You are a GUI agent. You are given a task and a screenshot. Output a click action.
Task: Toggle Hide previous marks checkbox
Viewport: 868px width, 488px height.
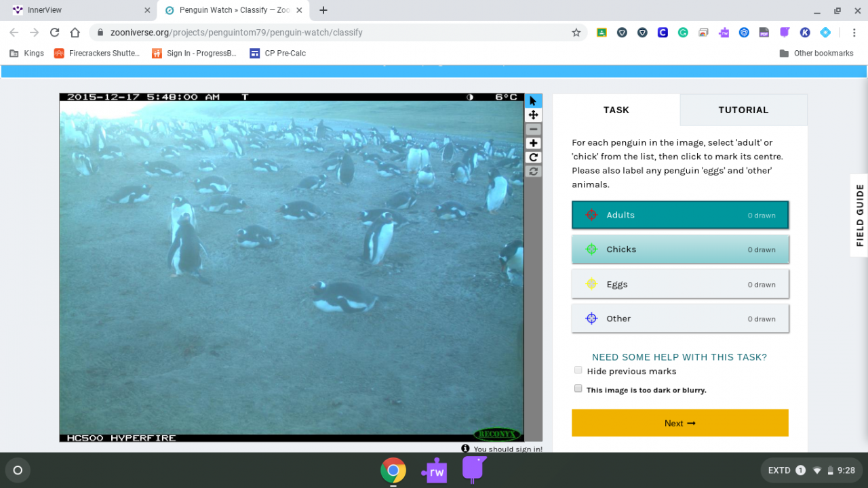[578, 370]
